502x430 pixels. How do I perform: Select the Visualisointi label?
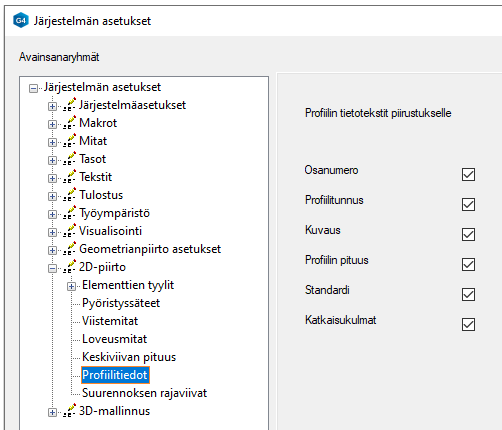(x=110, y=231)
